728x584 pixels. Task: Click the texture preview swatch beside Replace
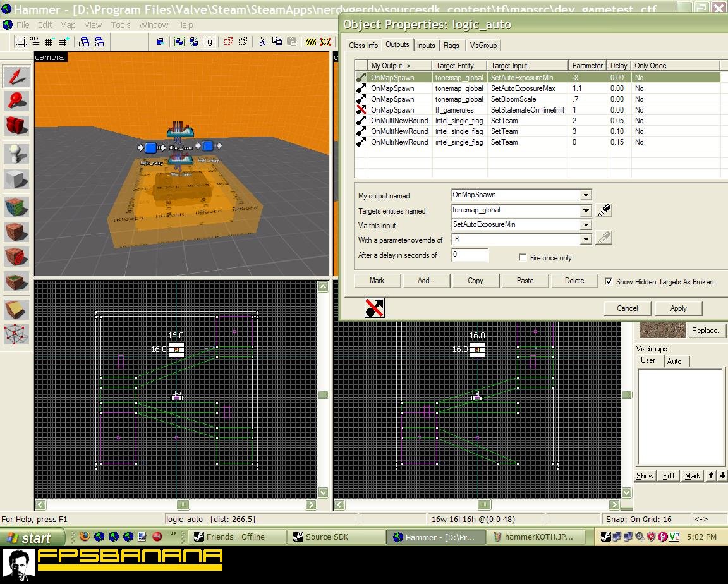(x=662, y=329)
